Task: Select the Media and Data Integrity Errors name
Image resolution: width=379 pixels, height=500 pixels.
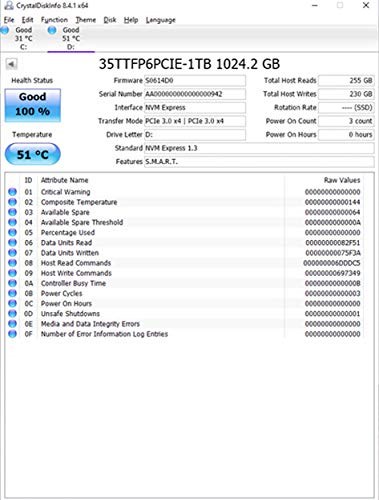Action: coord(90,324)
